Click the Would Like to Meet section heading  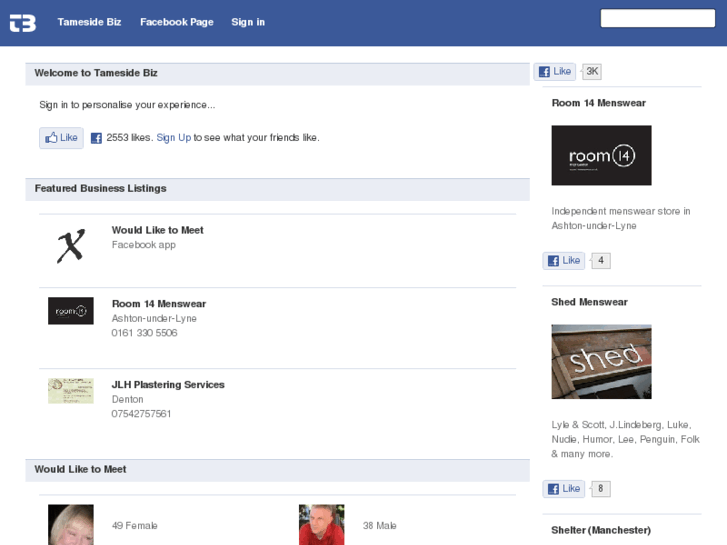(x=80, y=469)
